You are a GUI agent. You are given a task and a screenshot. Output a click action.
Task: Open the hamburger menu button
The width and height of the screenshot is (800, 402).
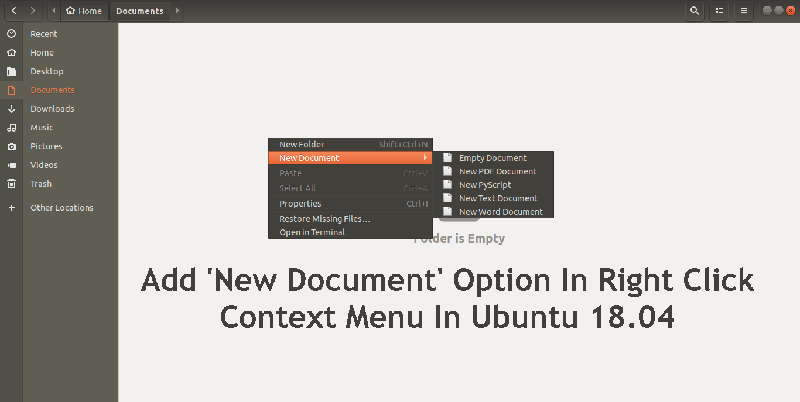point(743,10)
